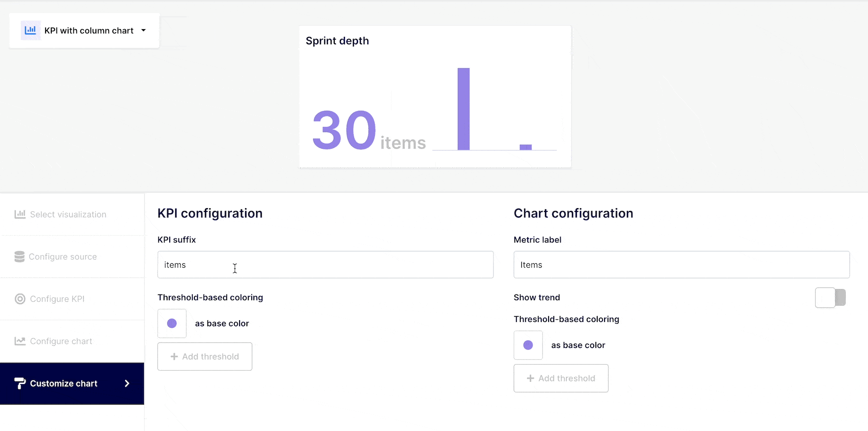
Task: Focus the Metric label input field
Action: [681, 265]
